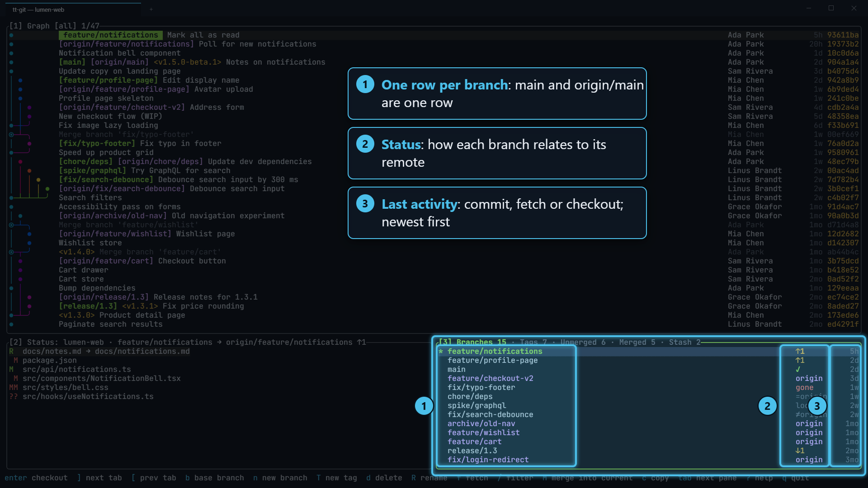The image size is (868, 488).
Task: Select package.json in the Status pane
Action: pyautogui.click(x=50, y=360)
